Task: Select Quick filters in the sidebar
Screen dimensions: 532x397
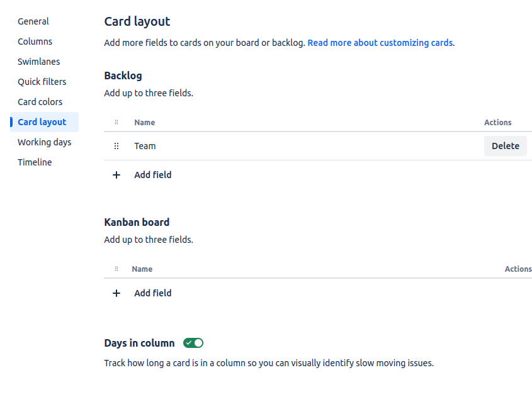Action: pos(42,82)
